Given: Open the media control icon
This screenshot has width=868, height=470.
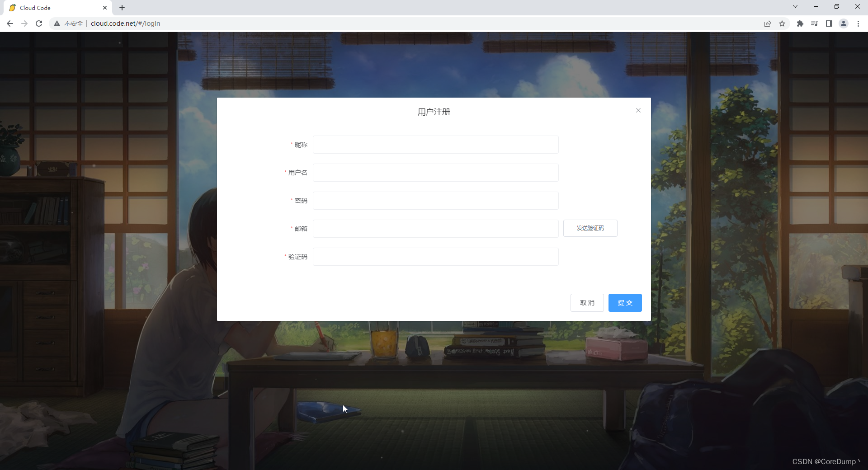Looking at the screenshot, I should click(815, 23).
